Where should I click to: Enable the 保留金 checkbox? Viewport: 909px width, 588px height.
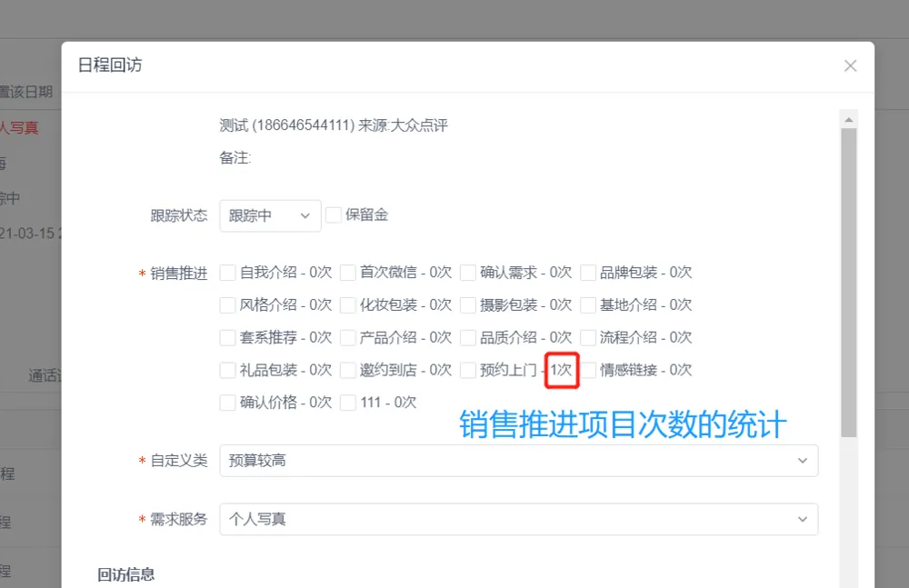[x=334, y=215]
